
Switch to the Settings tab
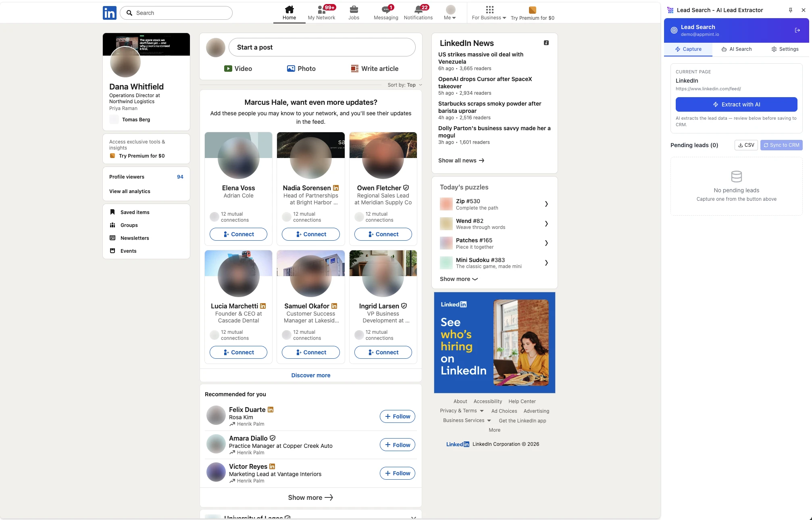785,49
